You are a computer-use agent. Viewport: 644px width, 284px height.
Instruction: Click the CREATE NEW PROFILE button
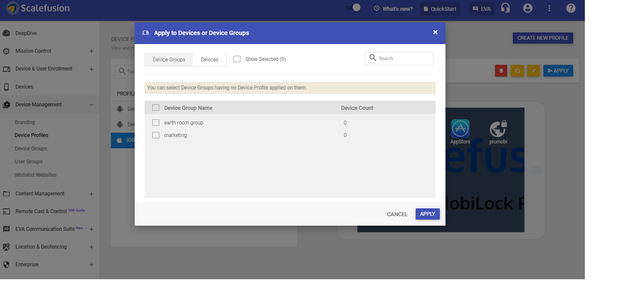(x=543, y=38)
